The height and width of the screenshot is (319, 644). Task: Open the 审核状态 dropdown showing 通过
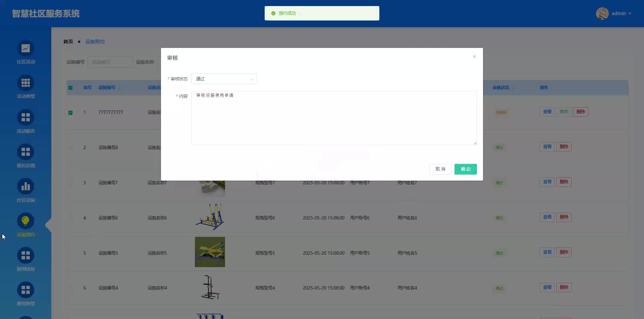224,79
